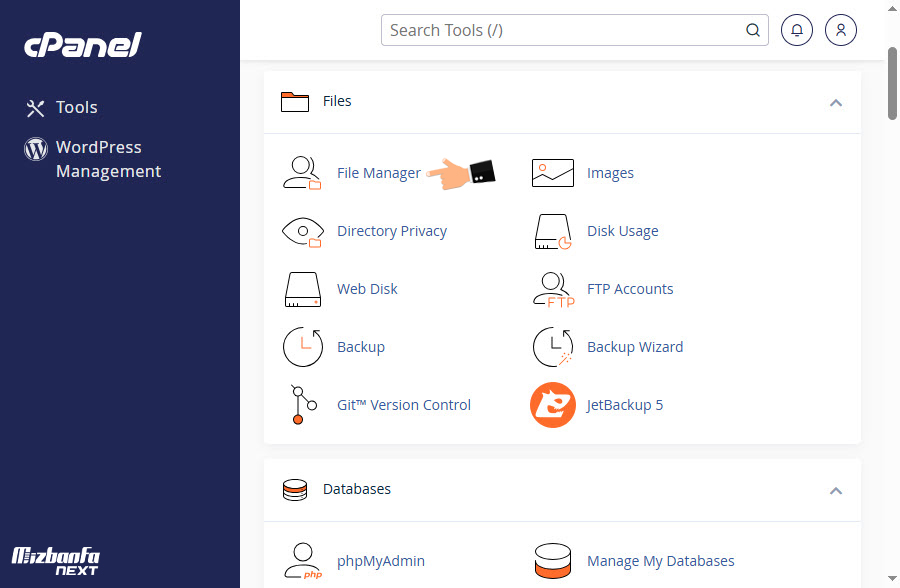This screenshot has height=588, width=900.
Task: Select Tools in the sidebar
Action: [x=76, y=108]
